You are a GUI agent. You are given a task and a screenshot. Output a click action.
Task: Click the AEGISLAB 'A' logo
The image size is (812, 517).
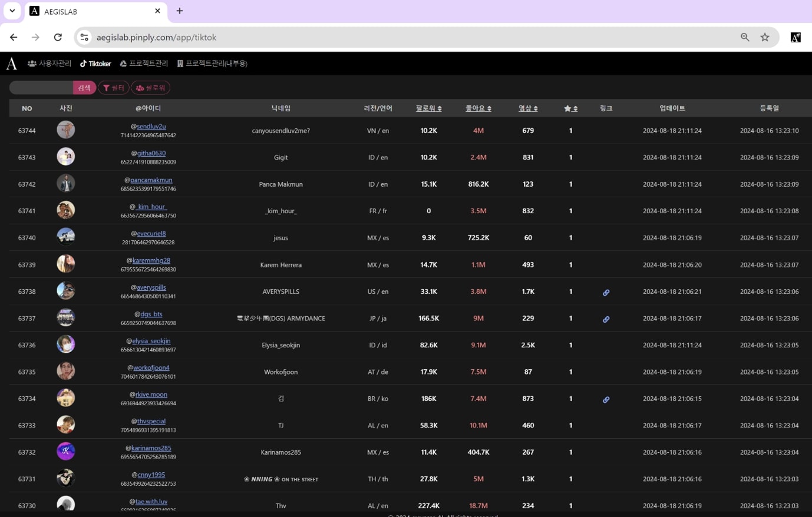11,64
